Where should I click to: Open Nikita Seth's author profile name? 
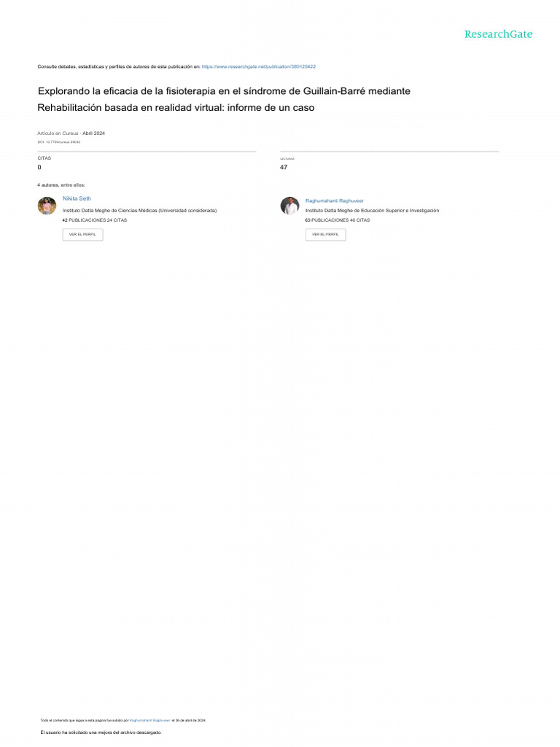77,198
